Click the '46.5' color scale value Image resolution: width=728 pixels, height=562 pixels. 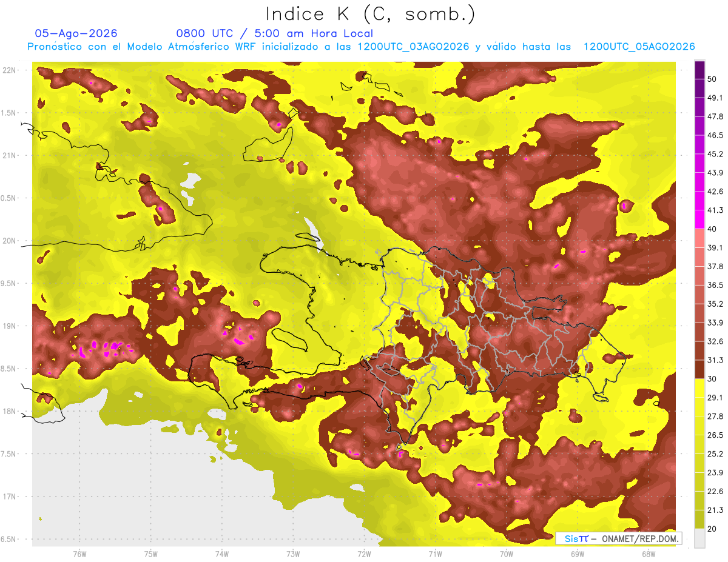[715, 135]
